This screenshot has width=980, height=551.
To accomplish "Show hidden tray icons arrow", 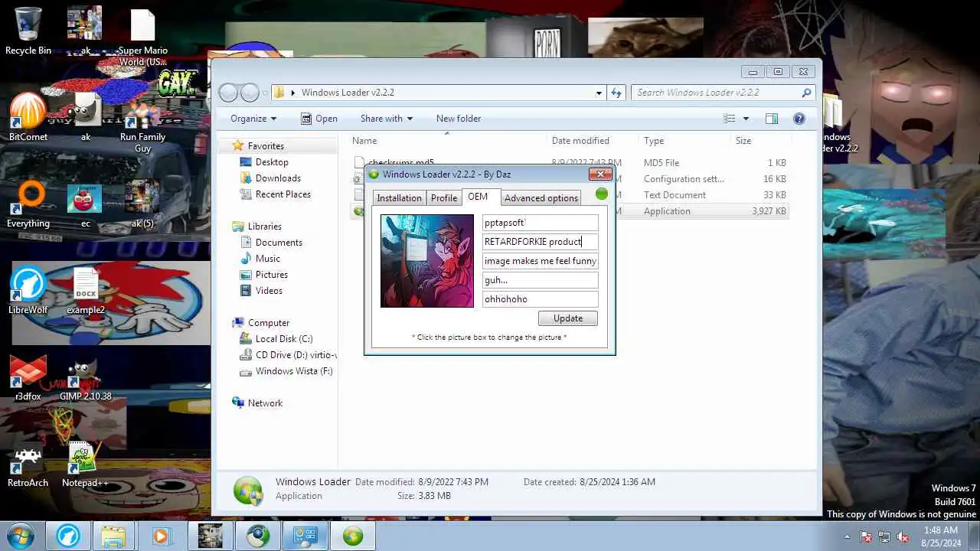I will point(846,536).
